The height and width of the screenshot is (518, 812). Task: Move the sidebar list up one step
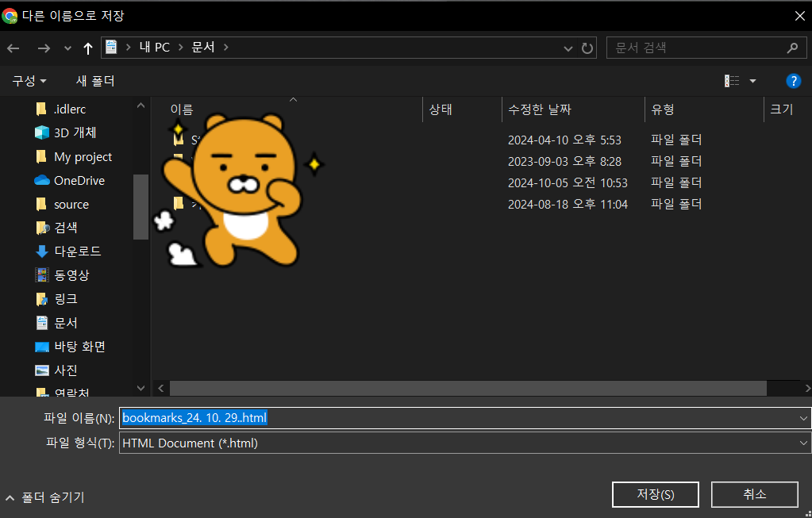point(140,106)
